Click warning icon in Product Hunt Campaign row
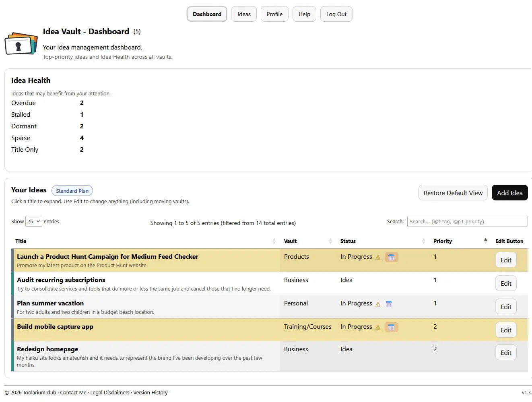Viewport: 532px width, 402px height. tap(378, 258)
